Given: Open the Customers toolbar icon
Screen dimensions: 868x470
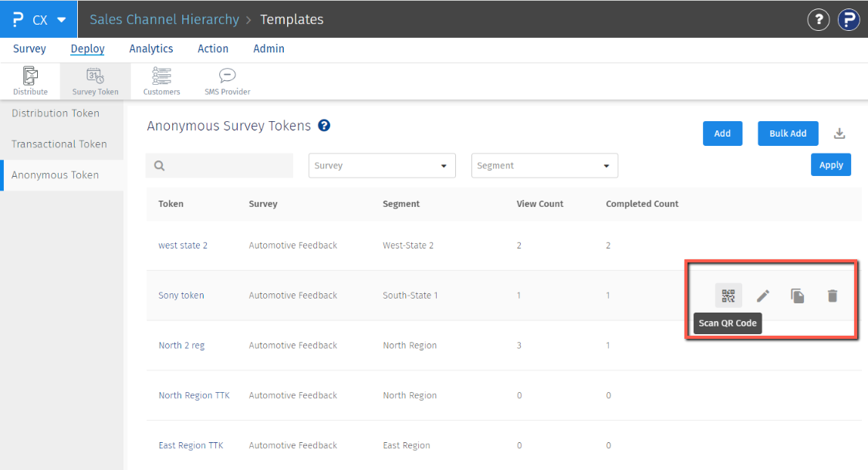Looking at the screenshot, I should [x=161, y=81].
